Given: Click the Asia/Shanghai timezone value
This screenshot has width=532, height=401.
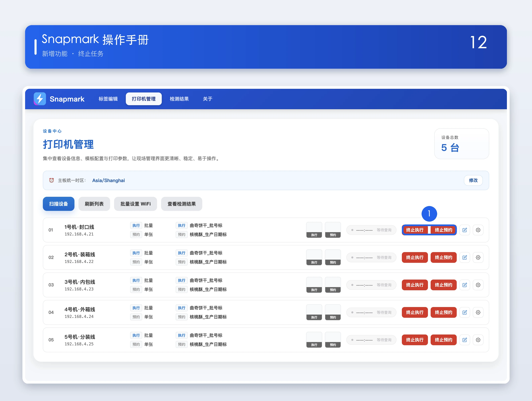Looking at the screenshot, I should click(x=108, y=180).
